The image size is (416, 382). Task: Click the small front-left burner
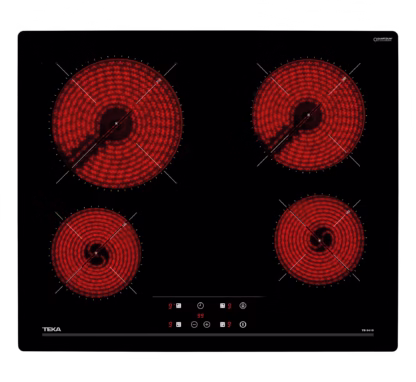96,253
